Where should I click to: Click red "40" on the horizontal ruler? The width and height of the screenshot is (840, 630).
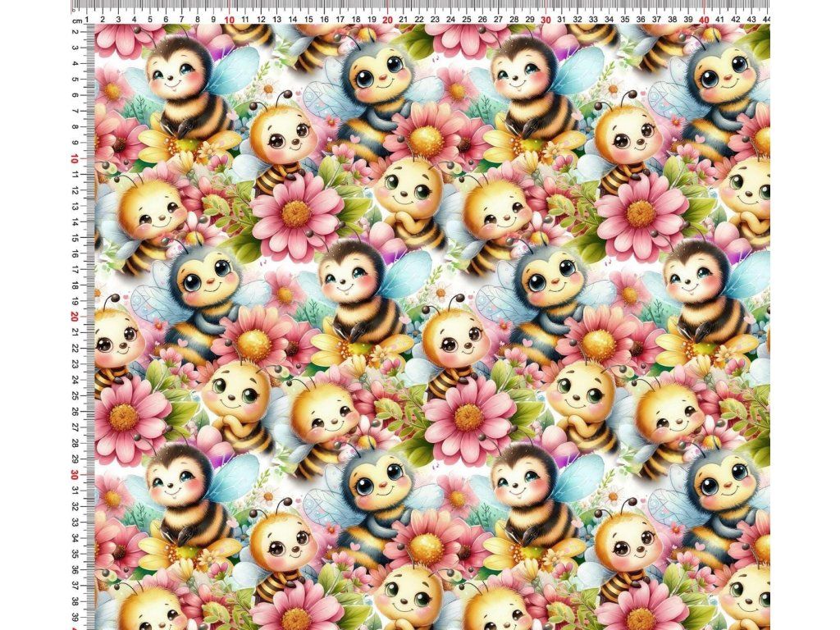point(704,20)
